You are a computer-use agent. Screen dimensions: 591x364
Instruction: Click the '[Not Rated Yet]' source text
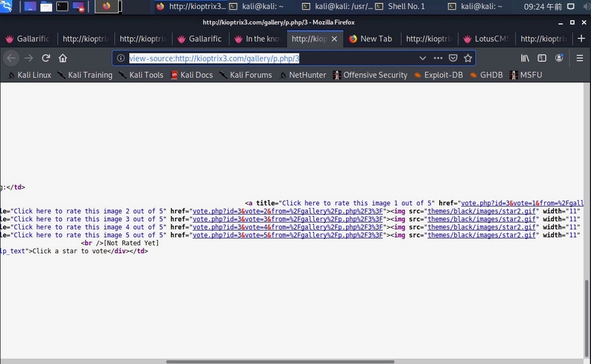pyautogui.click(x=131, y=243)
